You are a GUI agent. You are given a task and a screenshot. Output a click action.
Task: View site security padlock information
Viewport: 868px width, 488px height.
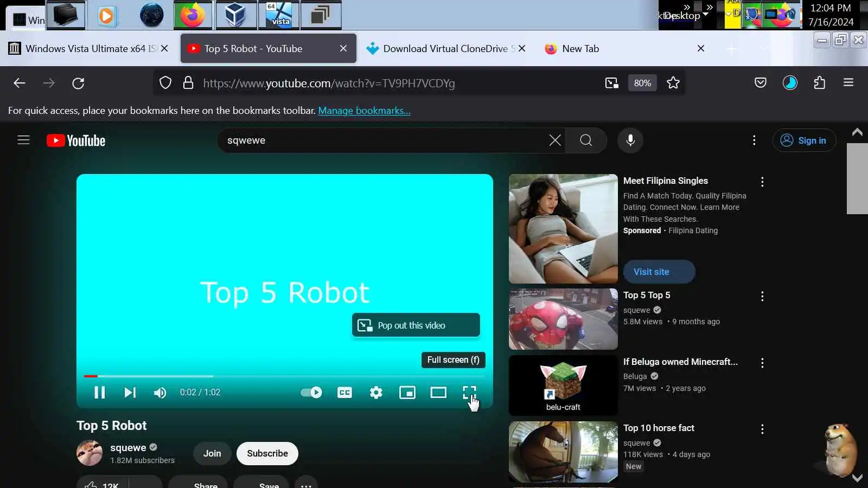(188, 83)
